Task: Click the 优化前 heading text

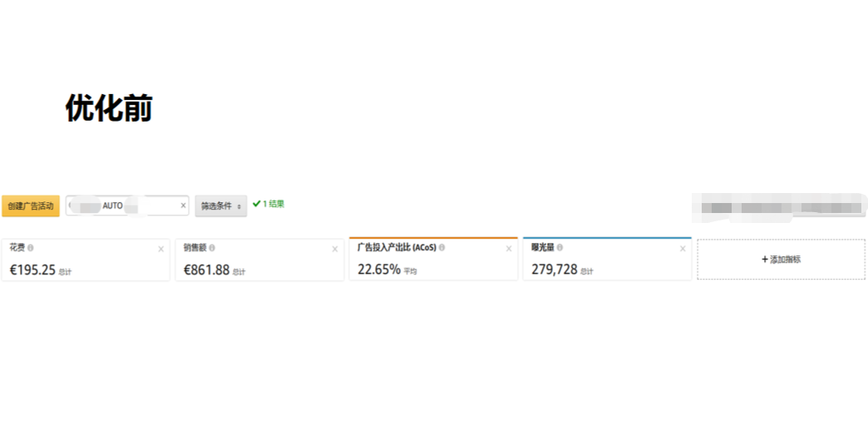Action: pos(109,108)
